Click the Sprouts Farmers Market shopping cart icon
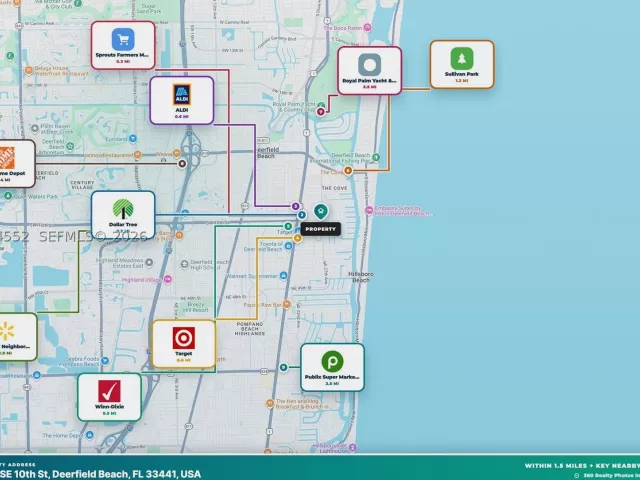This screenshot has width=640, height=480. click(x=123, y=40)
